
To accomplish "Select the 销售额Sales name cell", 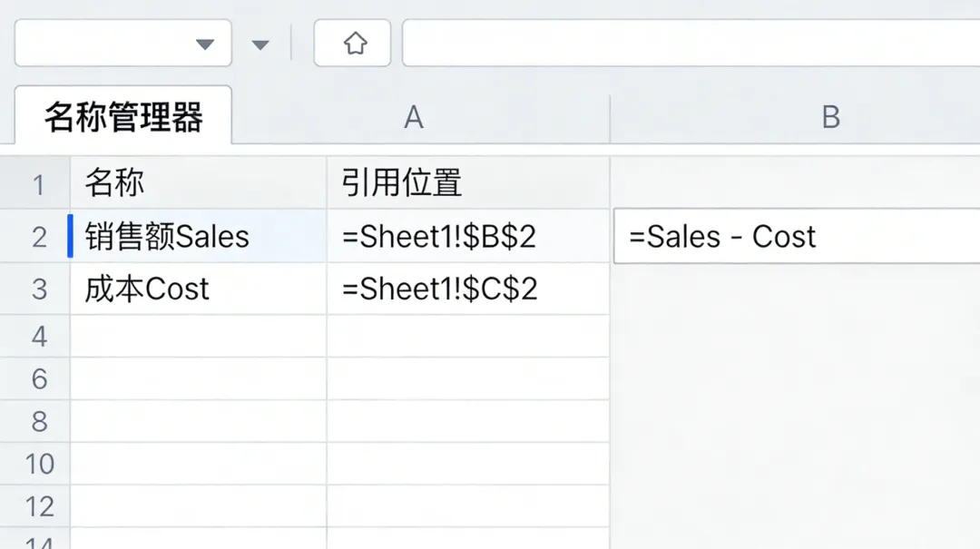I will point(198,237).
